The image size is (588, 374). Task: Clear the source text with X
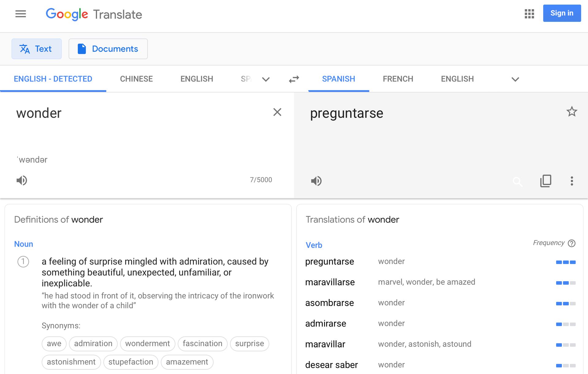tap(277, 112)
